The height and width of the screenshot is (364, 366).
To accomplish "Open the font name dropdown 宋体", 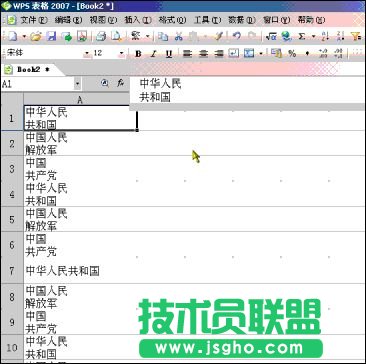I will tap(87, 53).
